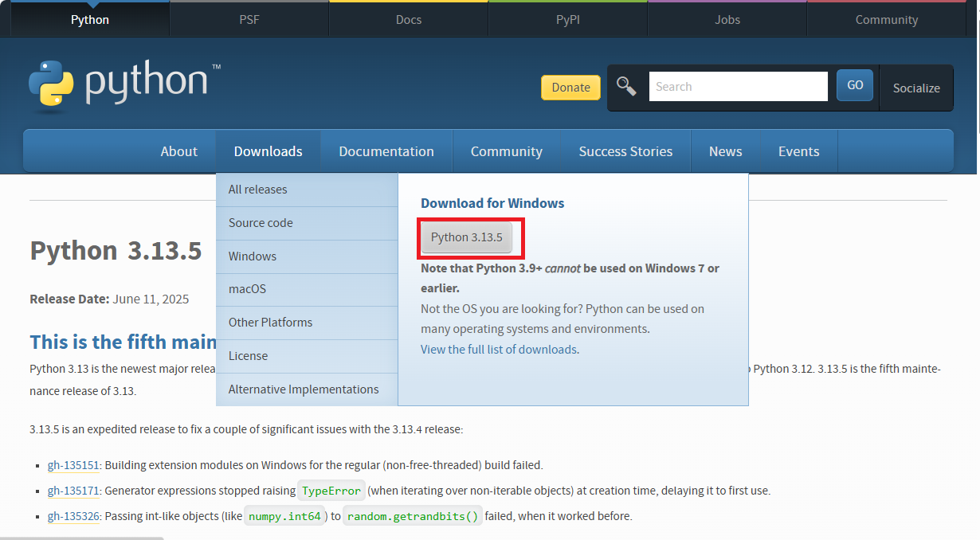Open the gh-135151 issue link
980x540 pixels.
[73, 465]
